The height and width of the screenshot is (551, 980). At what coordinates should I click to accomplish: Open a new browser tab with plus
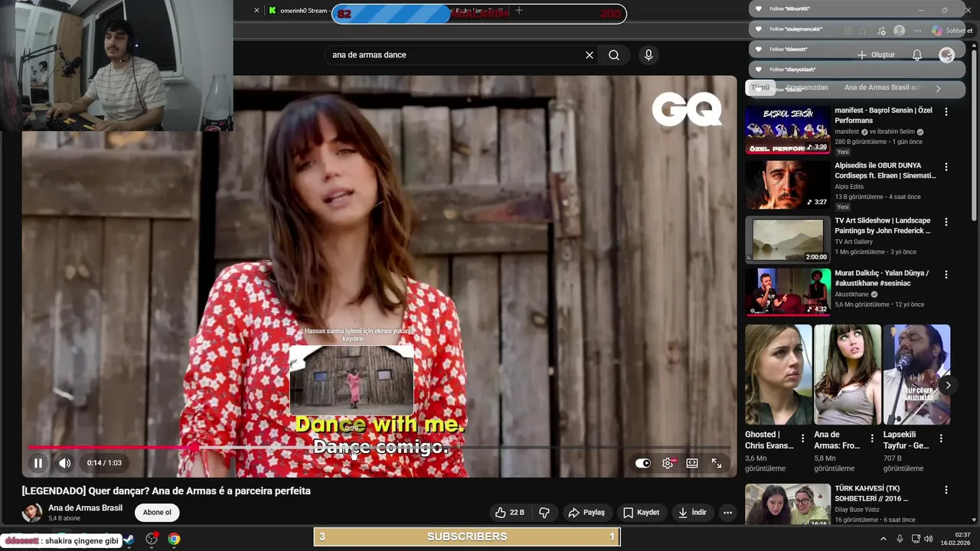(518, 10)
